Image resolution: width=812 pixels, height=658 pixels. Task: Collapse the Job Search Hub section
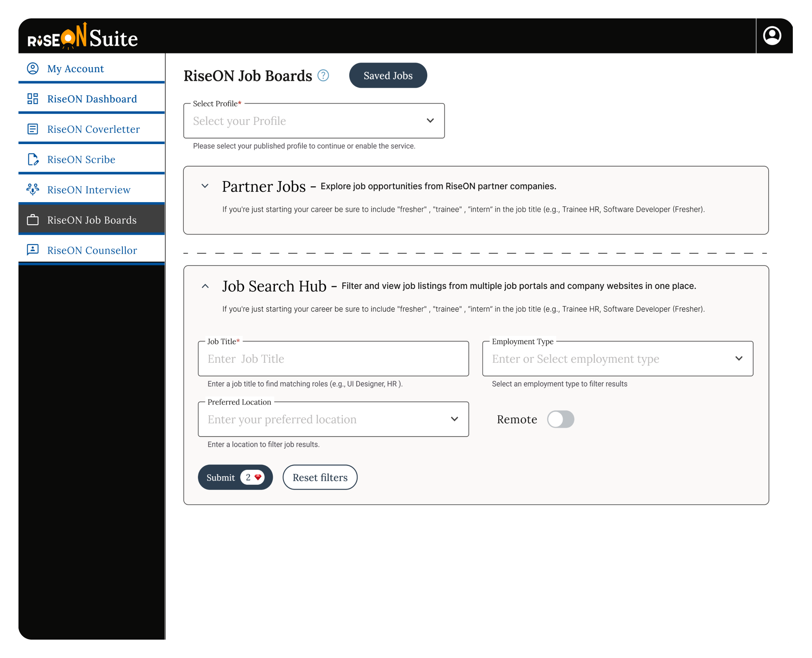(205, 286)
